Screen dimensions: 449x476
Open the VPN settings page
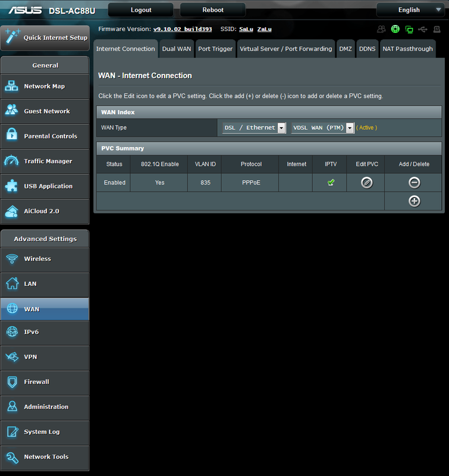[45, 358]
